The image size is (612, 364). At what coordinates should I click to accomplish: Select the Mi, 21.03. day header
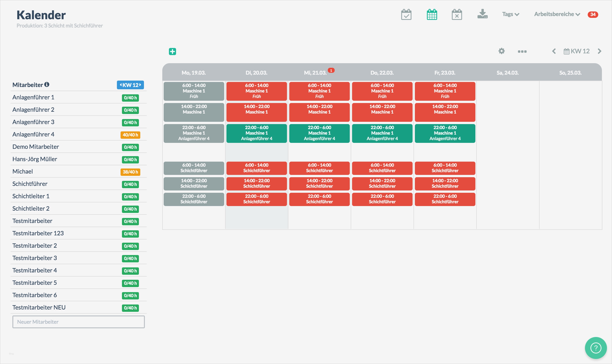(315, 73)
